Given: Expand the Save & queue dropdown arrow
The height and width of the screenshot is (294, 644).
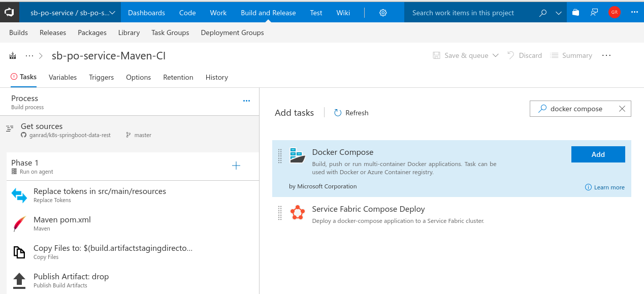Looking at the screenshot, I should (496, 55).
